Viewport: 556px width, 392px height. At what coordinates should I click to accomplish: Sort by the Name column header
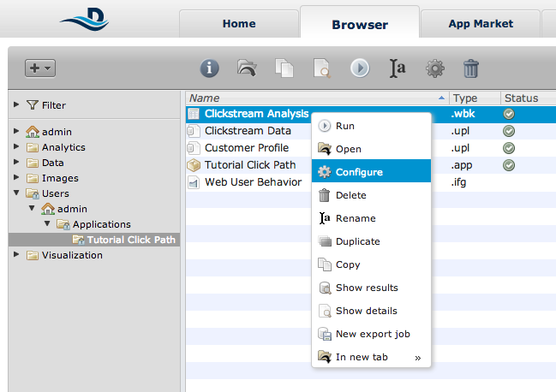(x=317, y=98)
